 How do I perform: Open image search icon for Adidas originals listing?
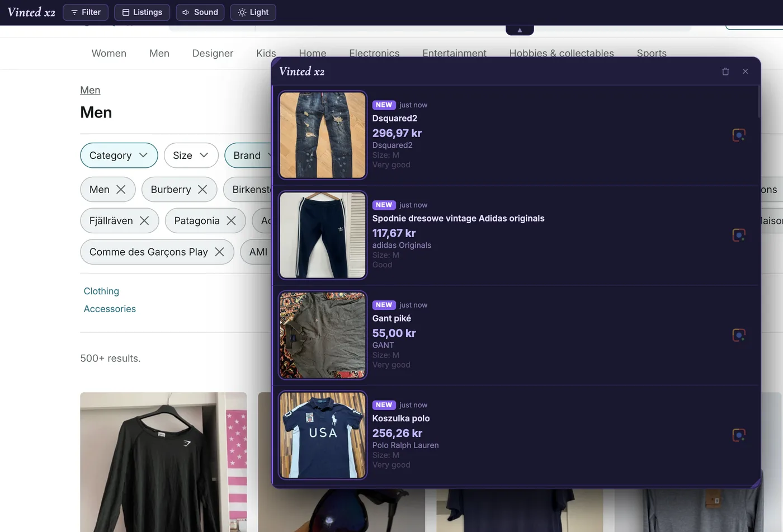pos(739,235)
